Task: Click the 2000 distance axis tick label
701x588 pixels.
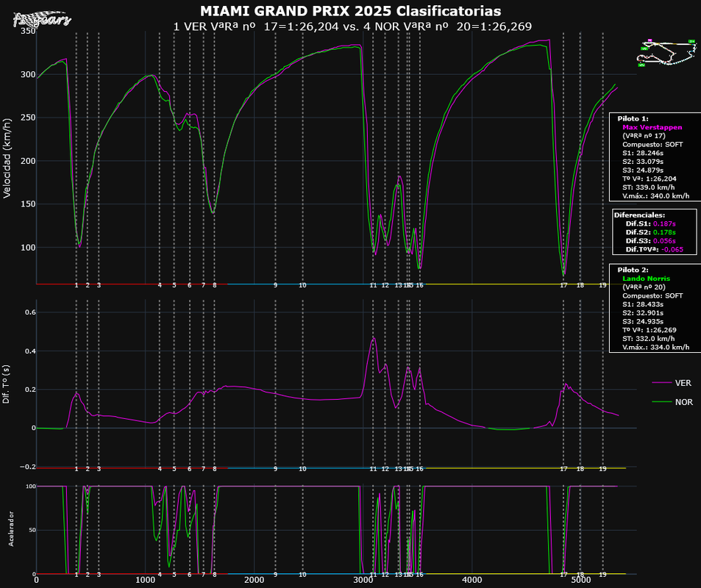Action: pos(254,581)
